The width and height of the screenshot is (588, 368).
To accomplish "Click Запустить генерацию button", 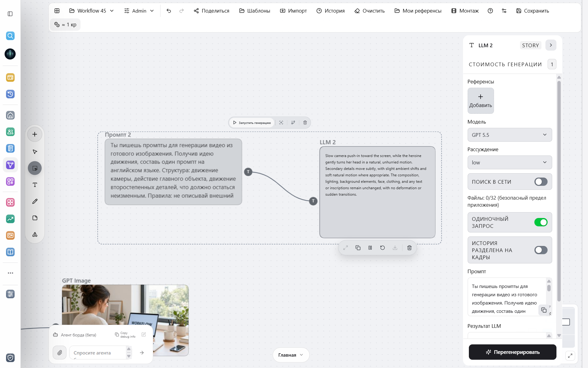I will pos(252,123).
